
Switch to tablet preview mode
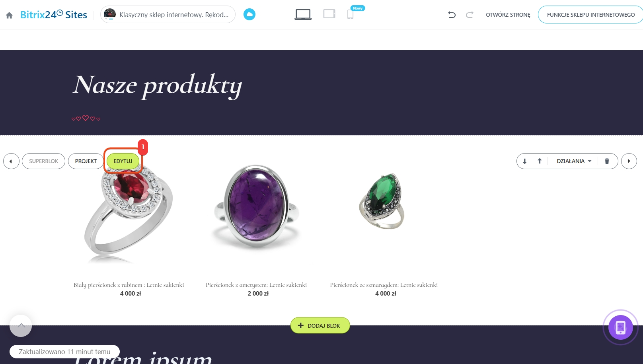click(329, 14)
